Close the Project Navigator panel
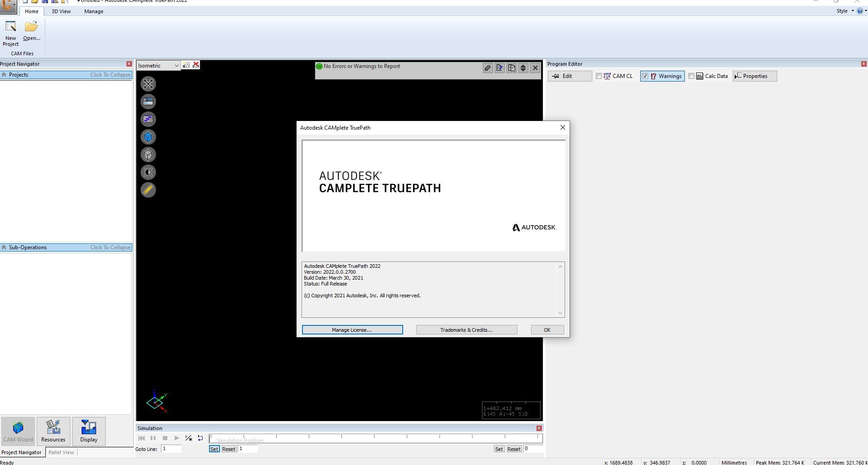Screen dimensions: 868x465 [129, 64]
